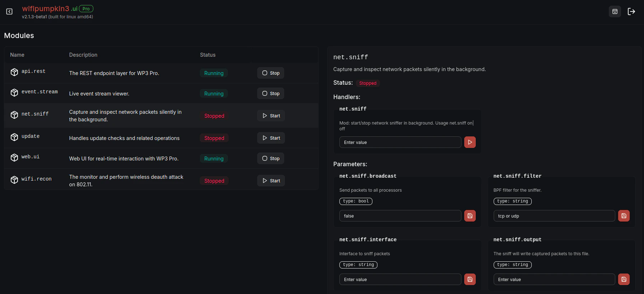This screenshot has width=644, height=294.
Task: Click the Name column header
Action: click(17, 55)
